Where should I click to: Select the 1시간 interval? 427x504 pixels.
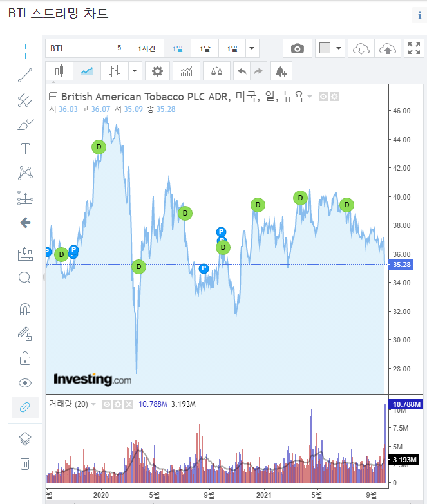[147, 48]
